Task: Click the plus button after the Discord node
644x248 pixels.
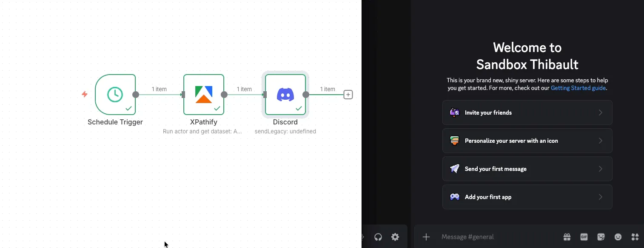Action: pos(348,94)
